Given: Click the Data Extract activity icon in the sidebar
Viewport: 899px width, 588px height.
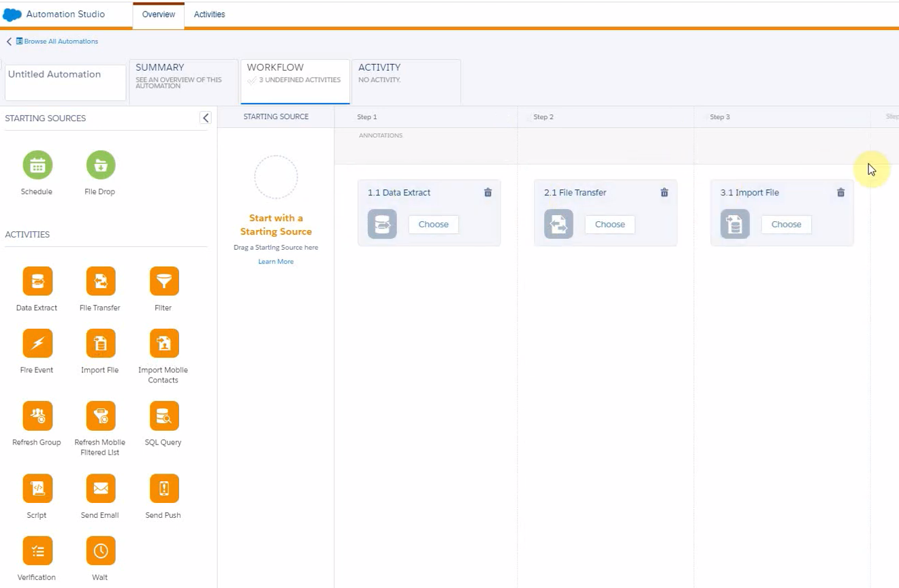Looking at the screenshot, I should coord(37,281).
